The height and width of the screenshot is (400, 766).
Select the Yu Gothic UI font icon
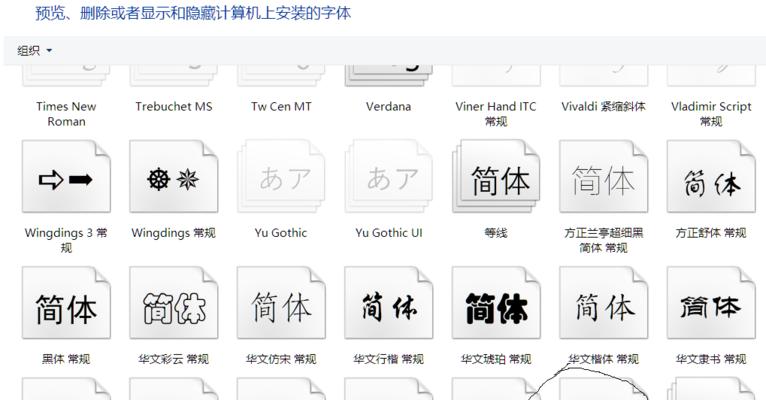389,176
